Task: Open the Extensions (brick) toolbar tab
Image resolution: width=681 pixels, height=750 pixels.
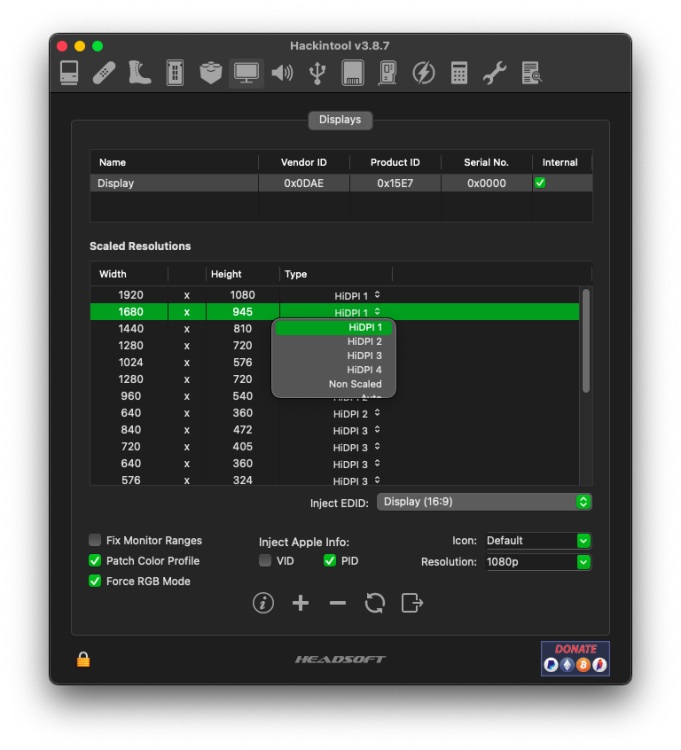Action: [x=210, y=73]
